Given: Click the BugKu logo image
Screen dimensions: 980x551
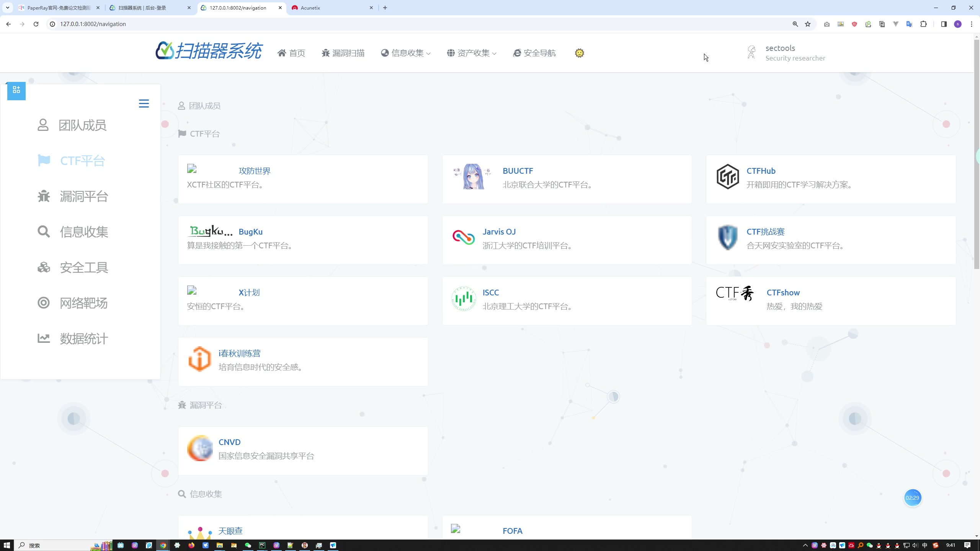Looking at the screenshot, I should (210, 231).
